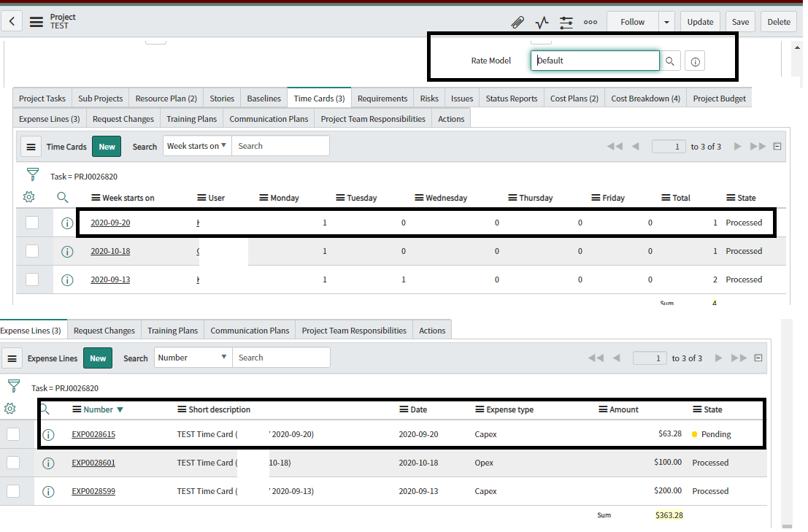Go to last page in Expense Lines
808x532 pixels.
(739, 358)
